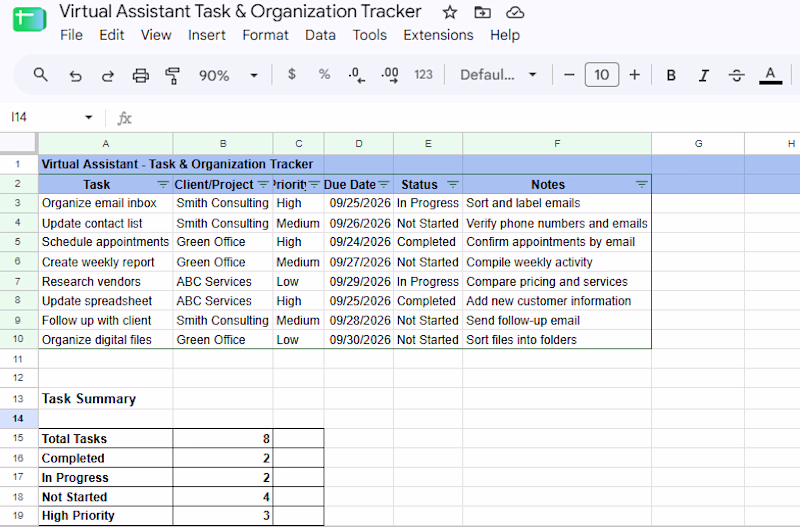Open the Edit menu

[111, 35]
